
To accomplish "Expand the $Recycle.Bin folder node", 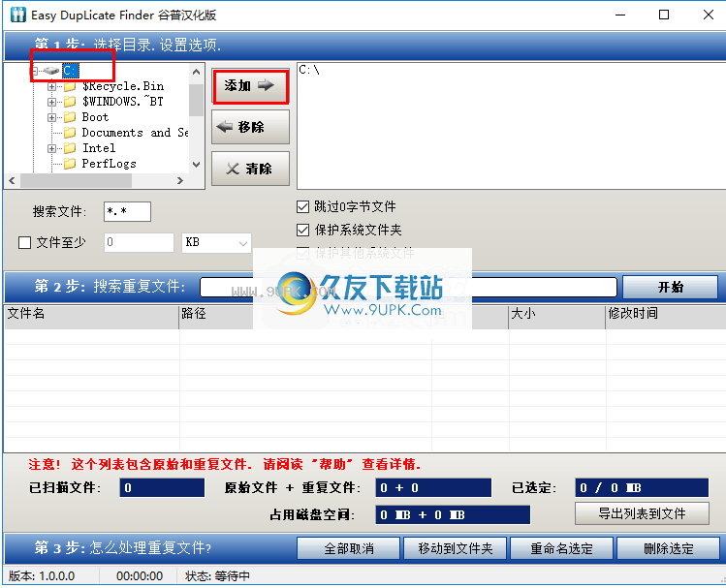I will point(52,86).
